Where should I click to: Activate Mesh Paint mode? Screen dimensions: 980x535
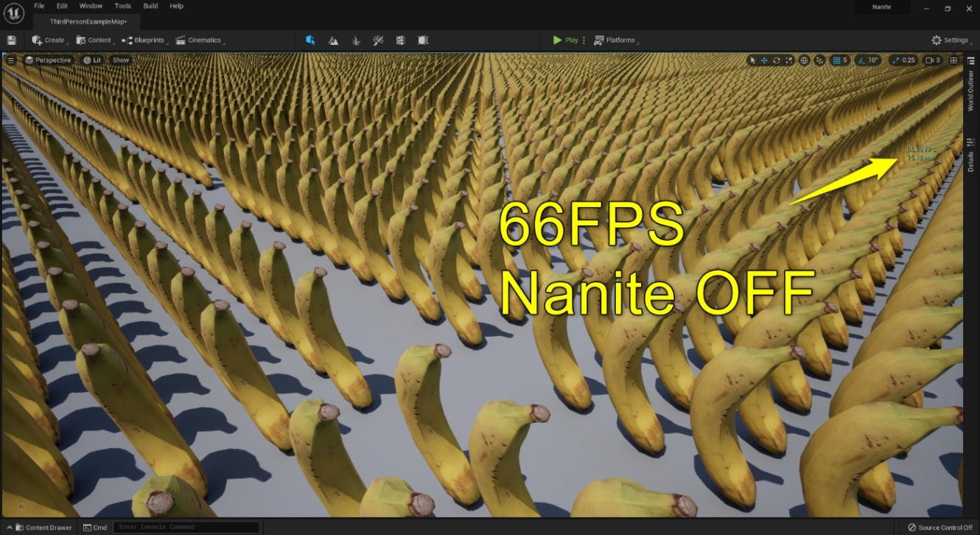pyautogui.click(x=377, y=41)
